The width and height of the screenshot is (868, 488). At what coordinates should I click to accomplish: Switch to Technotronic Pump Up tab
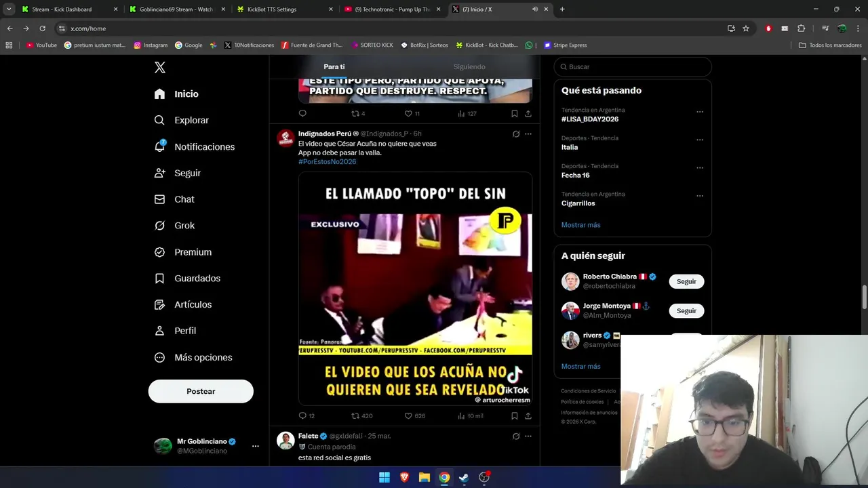click(391, 9)
